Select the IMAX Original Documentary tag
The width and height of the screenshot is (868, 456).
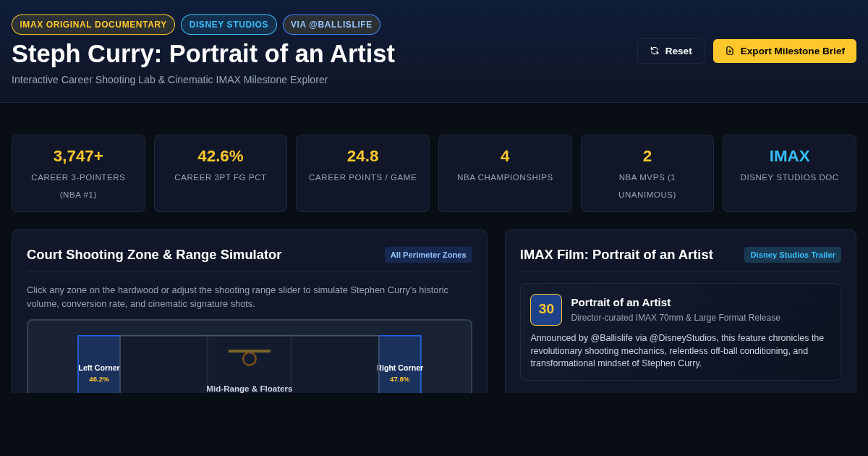pyautogui.click(x=93, y=25)
